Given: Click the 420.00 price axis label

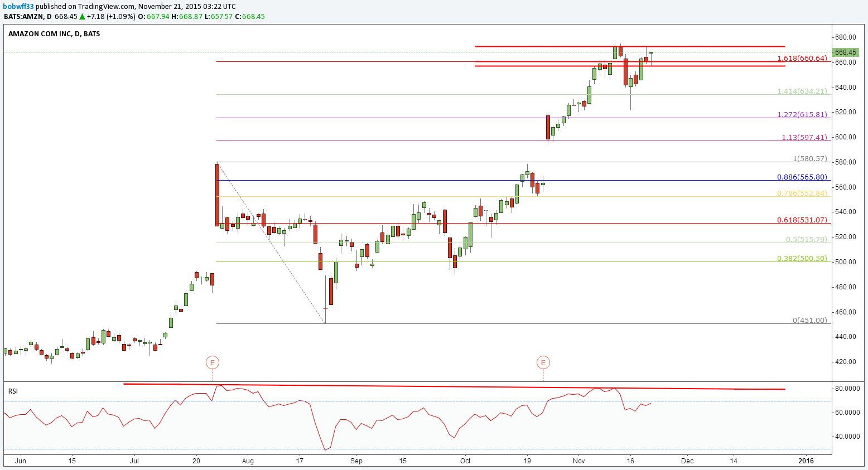Looking at the screenshot, I should coord(846,362).
